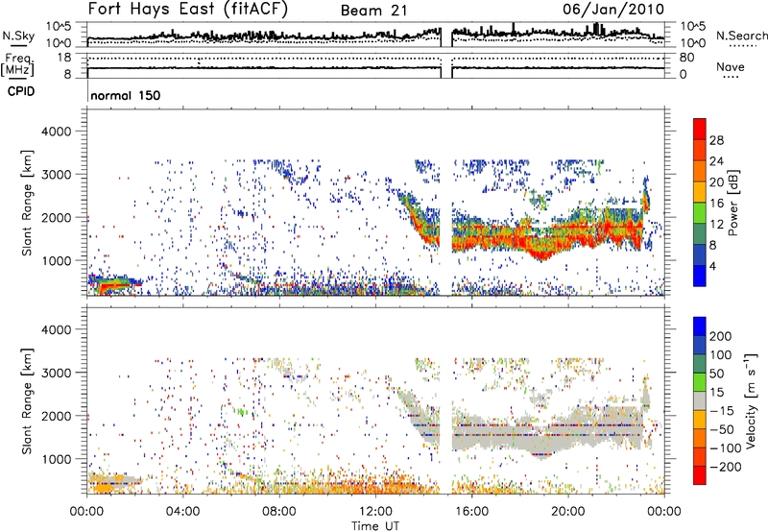Click the Slant Range label of power panel
The height and width of the screenshot is (532, 768).
tap(27, 203)
